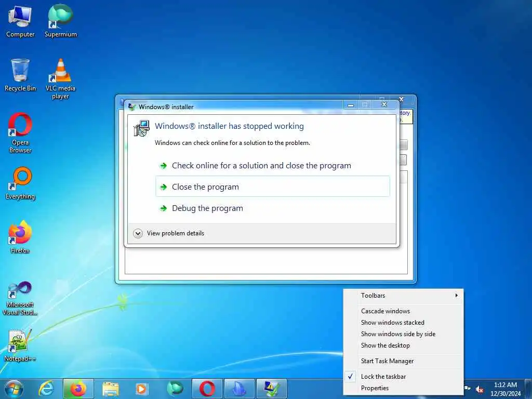Open taskbar Properties from context menu
532x399 pixels.
(x=403, y=388)
